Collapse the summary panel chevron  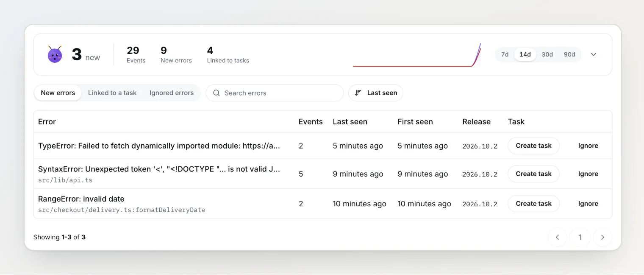click(594, 54)
